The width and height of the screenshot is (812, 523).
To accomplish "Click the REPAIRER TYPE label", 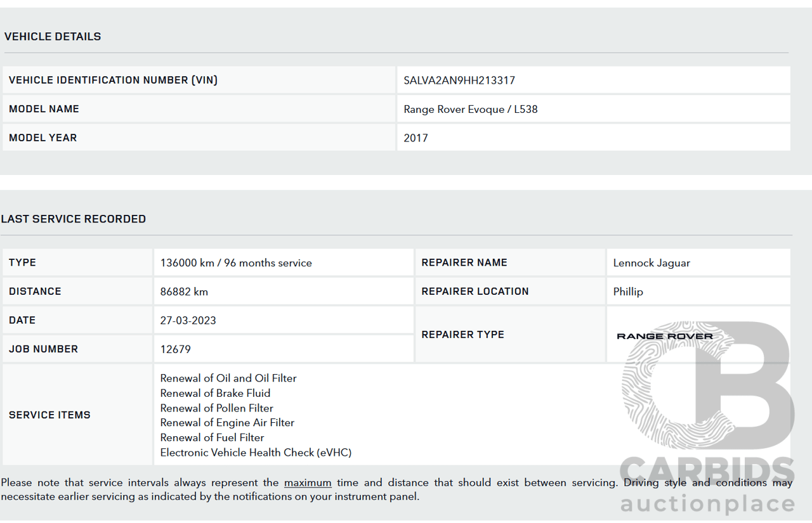I will coord(462,334).
